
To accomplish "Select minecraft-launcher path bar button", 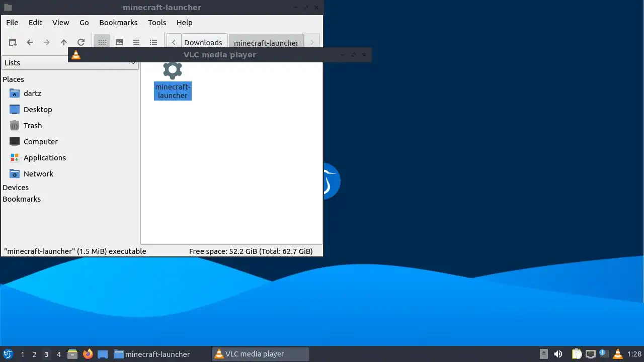I will [x=266, y=42].
